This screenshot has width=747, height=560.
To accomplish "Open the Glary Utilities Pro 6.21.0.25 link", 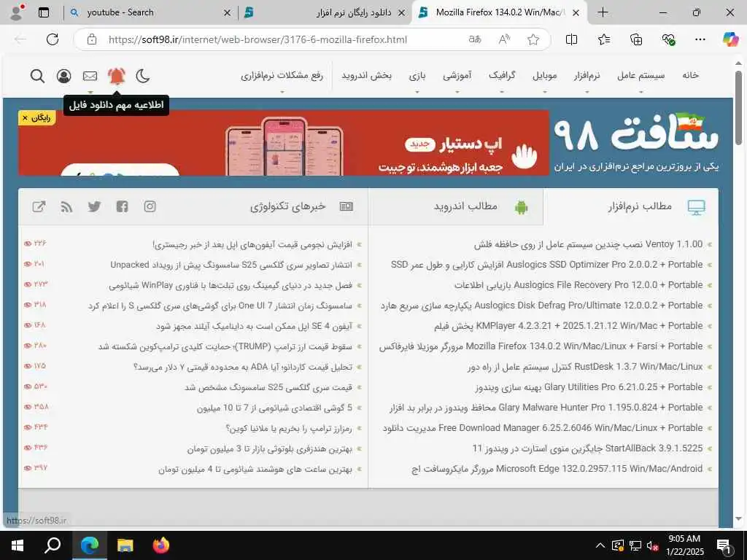I will pos(589,387).
